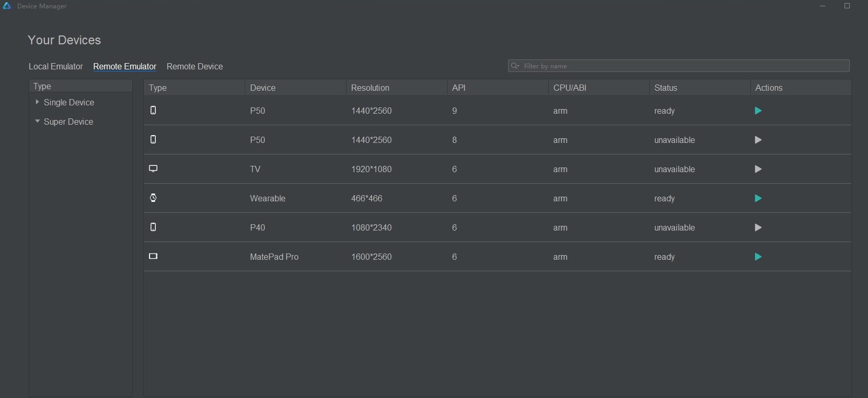Viewport: 868px width, 398px height.
Task: Open the Remote Emulator tab
Action: click(x=125, y=66)
